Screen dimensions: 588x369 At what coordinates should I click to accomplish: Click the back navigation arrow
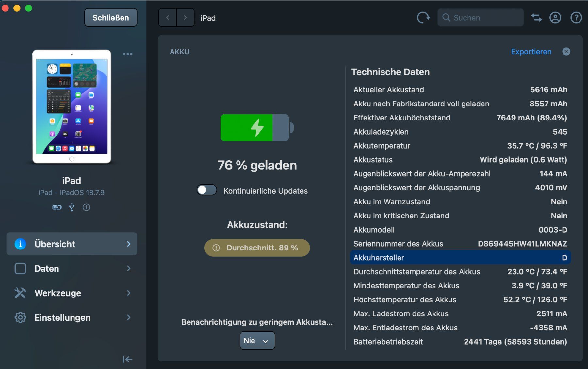click(x=168, y=18)
